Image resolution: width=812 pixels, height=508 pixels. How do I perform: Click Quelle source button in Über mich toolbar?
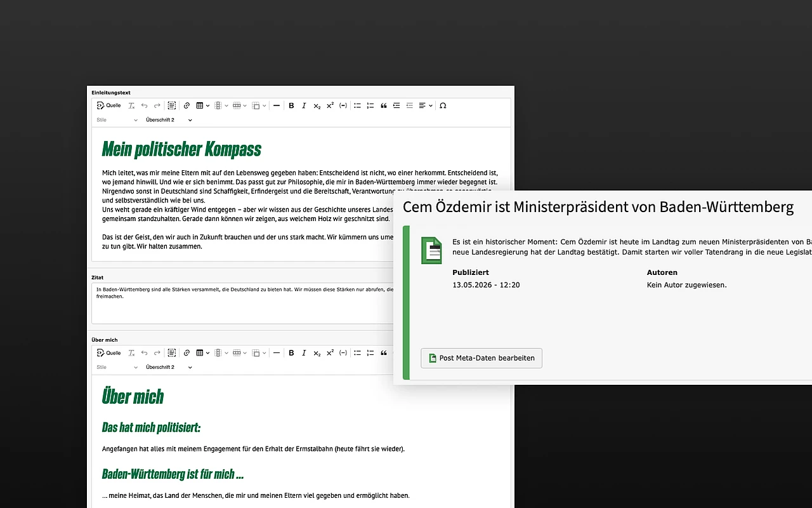(108, 352)
